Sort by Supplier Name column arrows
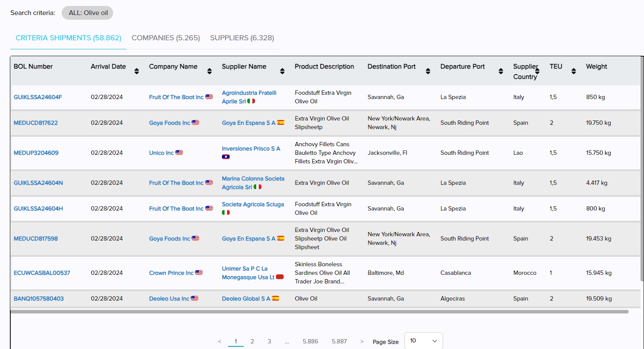The image size is (644, 349). [x=282, y=71]
